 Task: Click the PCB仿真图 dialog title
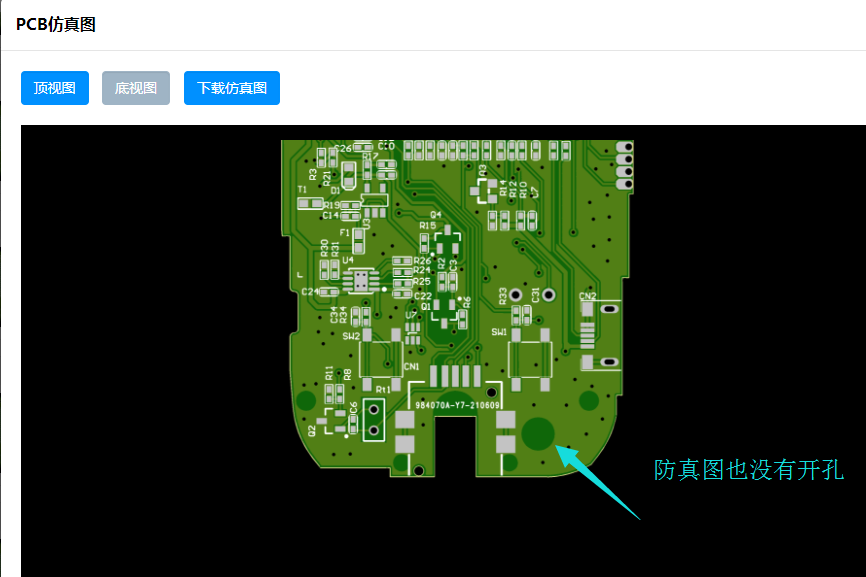tap(56, 25)
